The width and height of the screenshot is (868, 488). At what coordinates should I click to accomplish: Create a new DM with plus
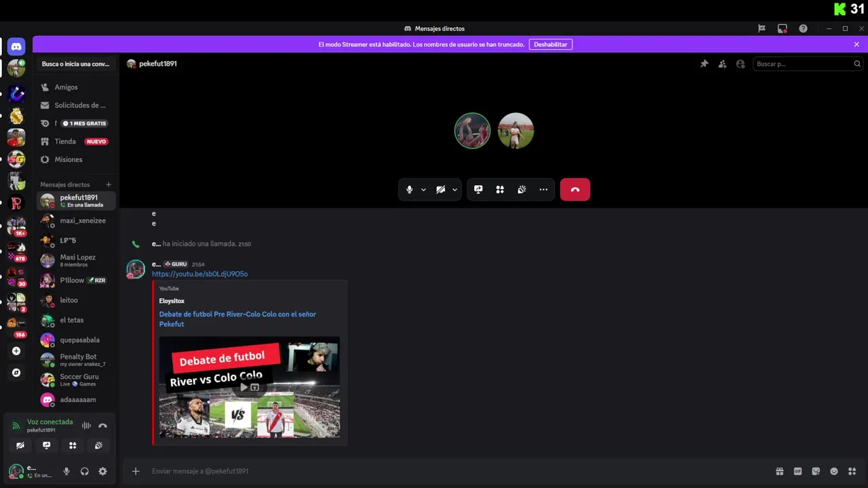(x=108, y=184)
